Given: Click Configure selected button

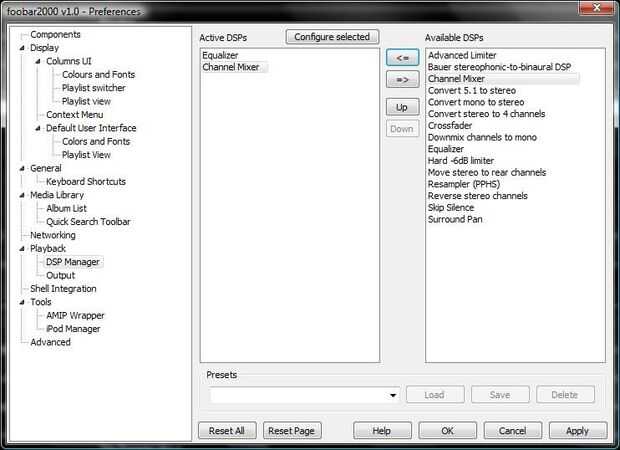Looking at the screenshot, I should (332, 37).
